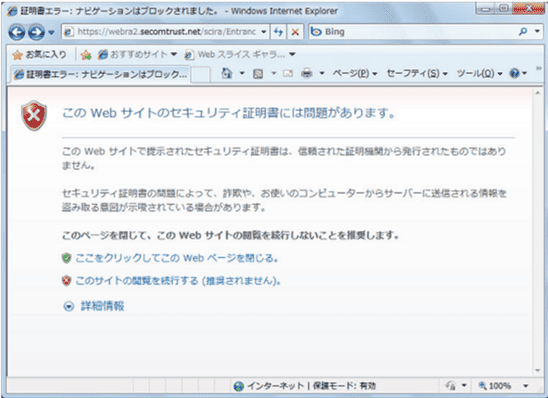Open the お気に入り favorites button
This screenshot has height=398, width=548.
click(x=39, y=55)
